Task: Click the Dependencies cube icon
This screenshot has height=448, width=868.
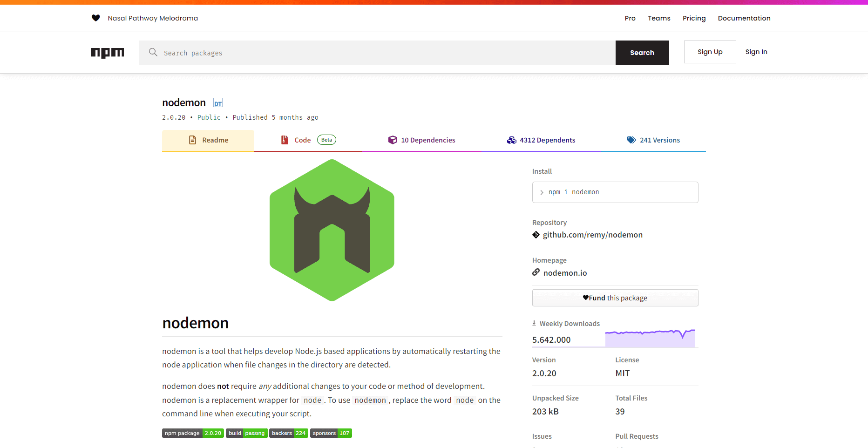Action: tap(393, 140)
